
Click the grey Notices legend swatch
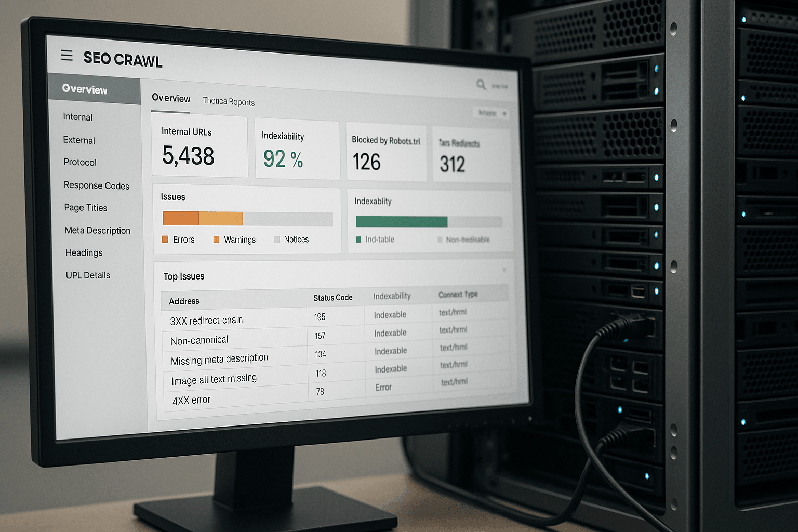[x=277, y=239]
